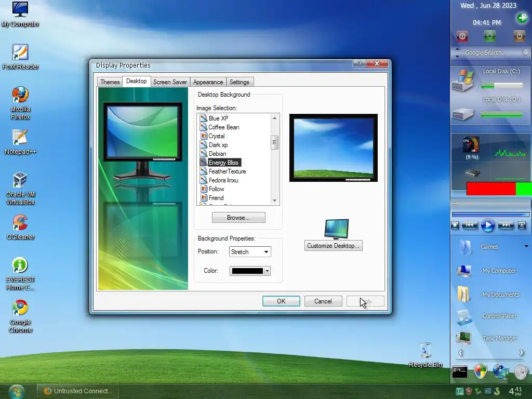Open the Position dropdown showing Stretch
The height and width of the screenshot is (399, 532).
(250, 252)
